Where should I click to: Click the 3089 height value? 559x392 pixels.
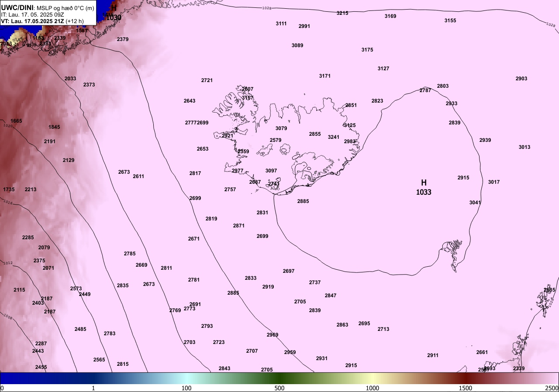click(x=297, y=45)
